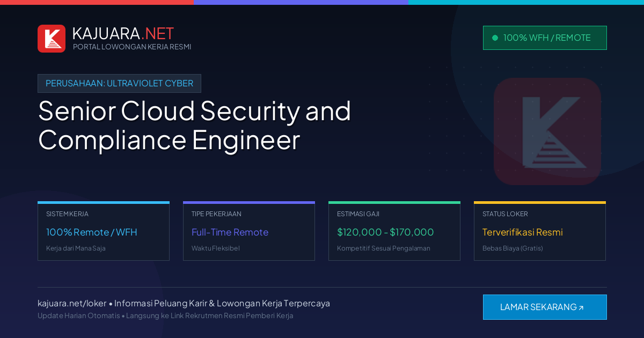Click the KAJUARA.NET site title
644x338 pixels.
tap(123, 33)
